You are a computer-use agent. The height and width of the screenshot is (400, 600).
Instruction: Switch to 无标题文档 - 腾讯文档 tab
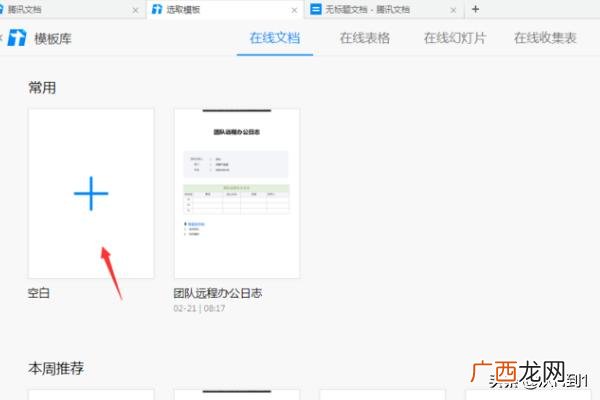384,10
